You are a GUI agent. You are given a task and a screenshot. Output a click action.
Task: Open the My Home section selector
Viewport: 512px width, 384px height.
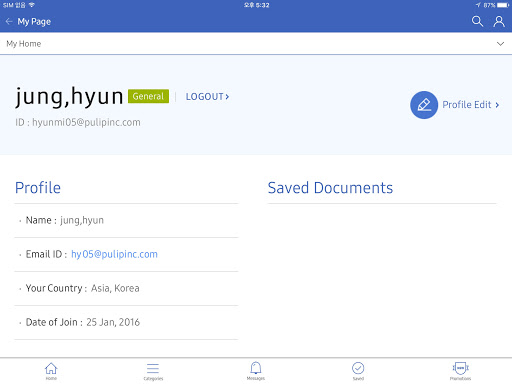point(256,44)
